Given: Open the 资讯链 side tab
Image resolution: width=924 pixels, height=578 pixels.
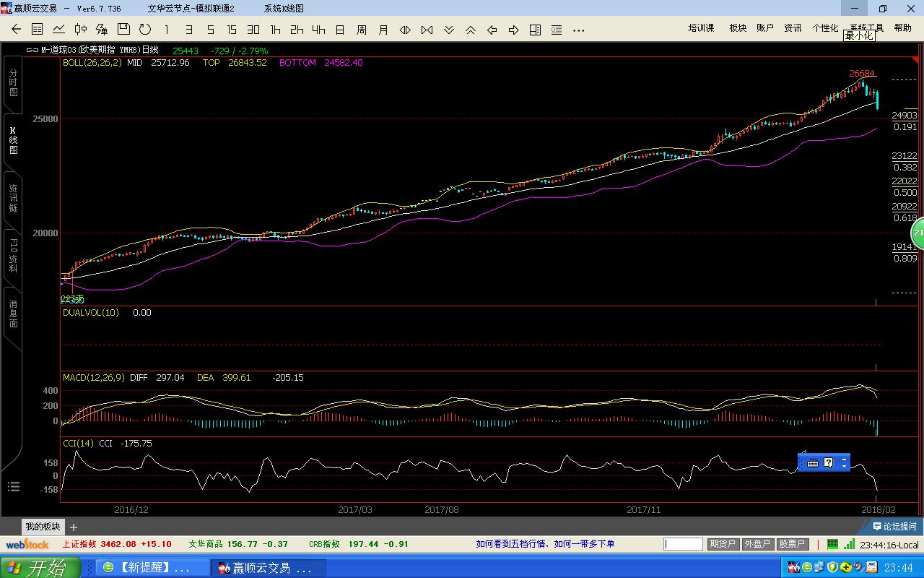Looking at the screenshot, I should [x=13, y=198].
